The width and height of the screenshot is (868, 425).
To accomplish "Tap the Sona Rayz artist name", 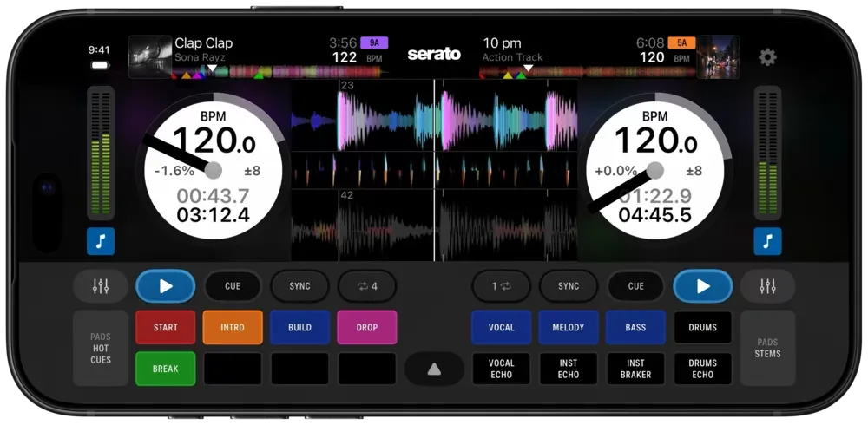I will click(200, 57).
